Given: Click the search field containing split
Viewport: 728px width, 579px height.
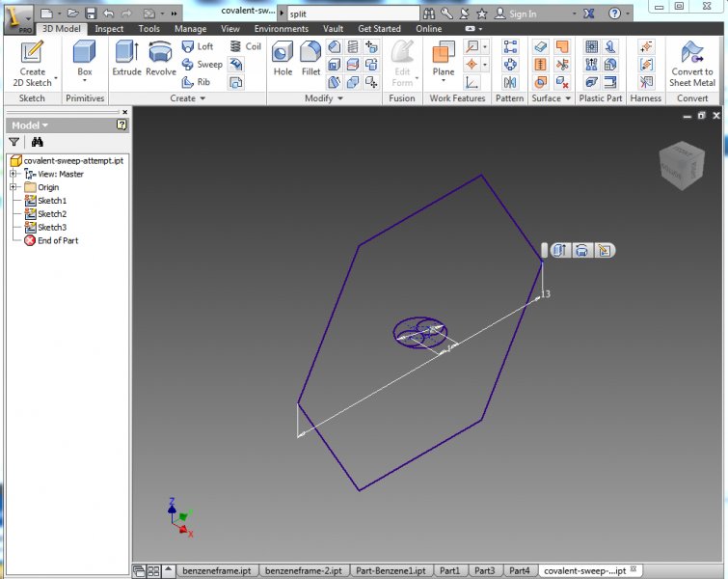Looking at the screenshot, I should click(352, 14).
